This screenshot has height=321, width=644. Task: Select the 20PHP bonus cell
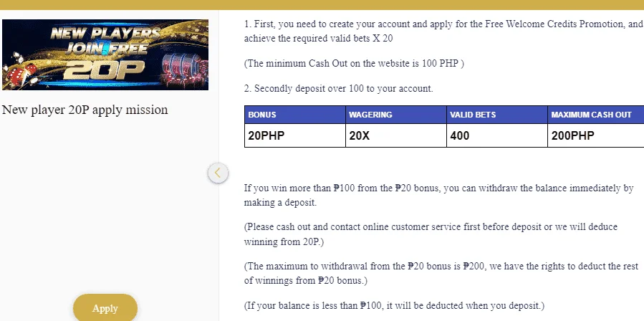295,135
